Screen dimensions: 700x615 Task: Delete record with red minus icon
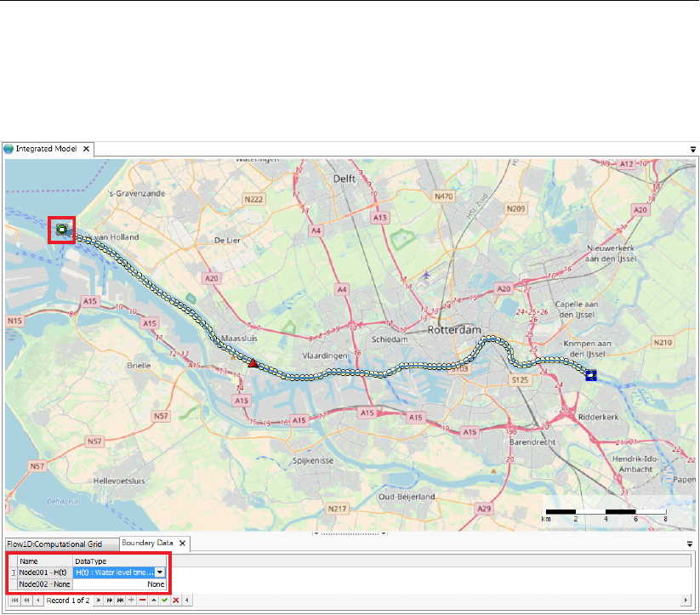tap(142, 601)
